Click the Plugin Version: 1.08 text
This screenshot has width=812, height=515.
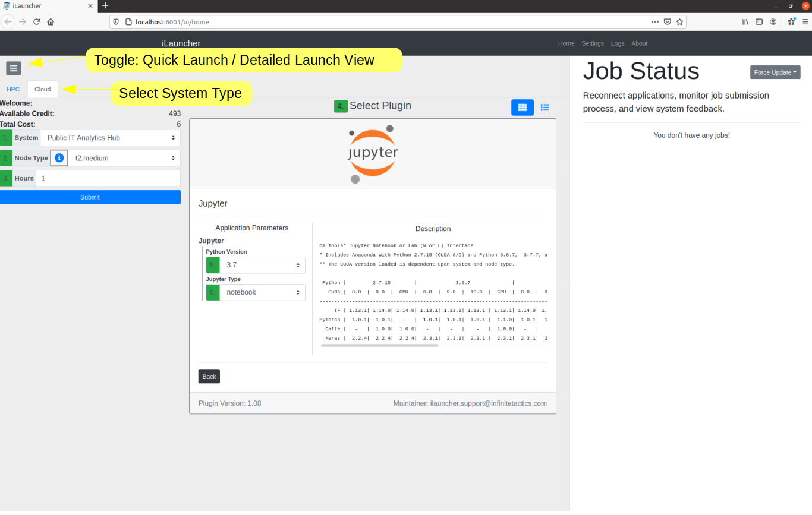click(x=230, y=403)
